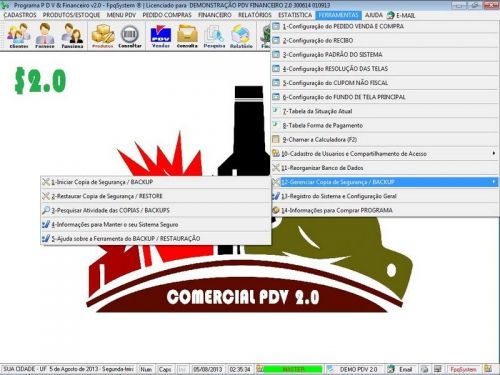The height and width of the screenshot is (375, 500).
Task: Open ESTATÍSTICA menu
Action: 295,15
